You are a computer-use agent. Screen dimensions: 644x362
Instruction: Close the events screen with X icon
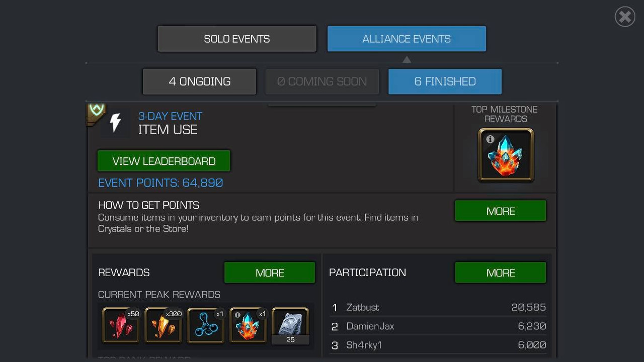tap(625, 17)
